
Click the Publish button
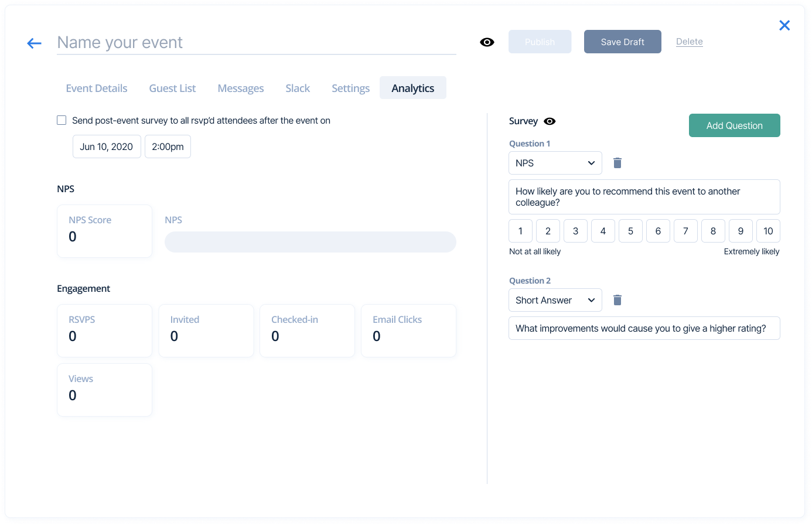[x=540, y=42]
